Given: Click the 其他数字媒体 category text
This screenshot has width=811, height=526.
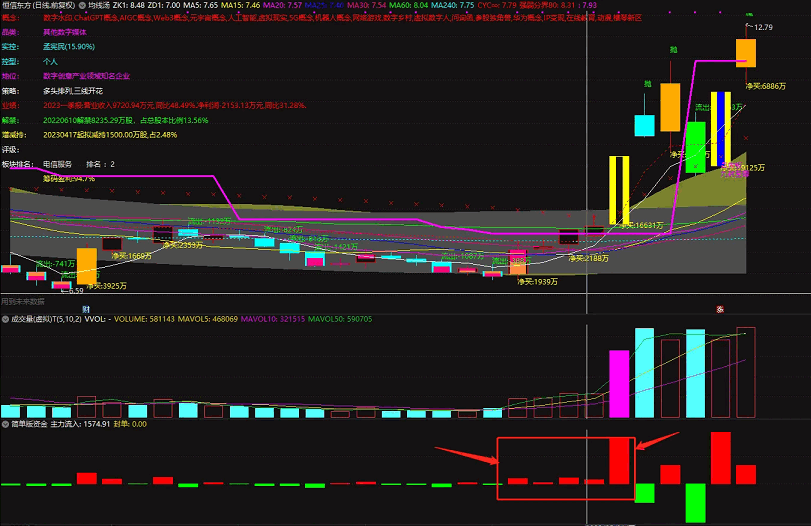Looking at the screenshot, I should pyautogui.click(x=65, y=32).
